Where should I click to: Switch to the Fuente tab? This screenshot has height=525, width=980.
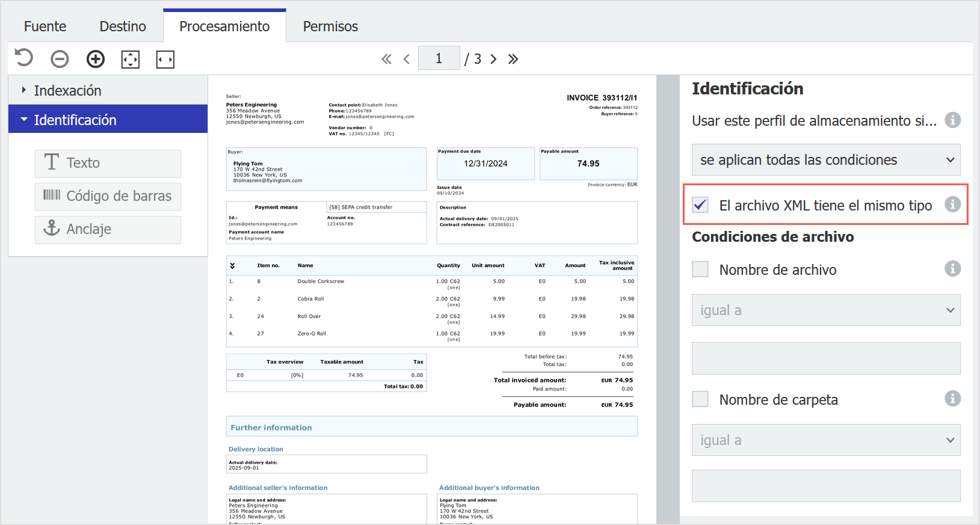point(45,26)
